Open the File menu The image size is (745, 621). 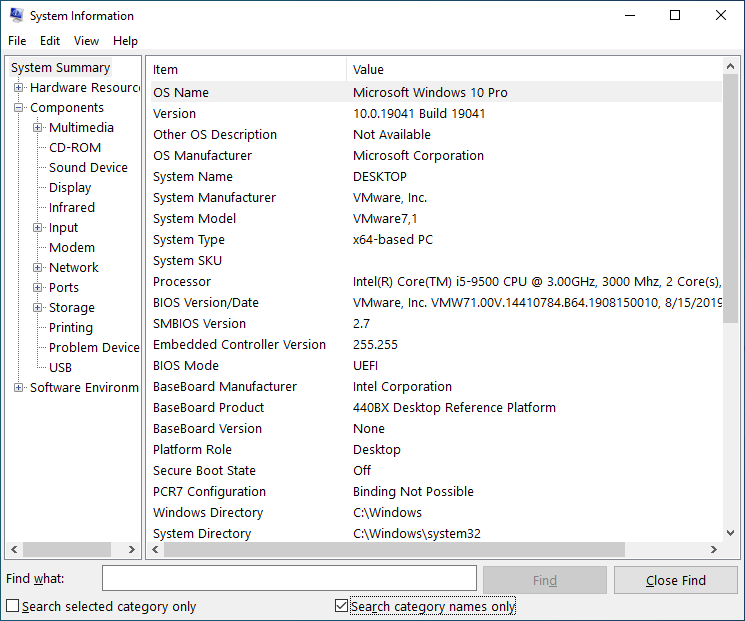[x=17, y=41]
